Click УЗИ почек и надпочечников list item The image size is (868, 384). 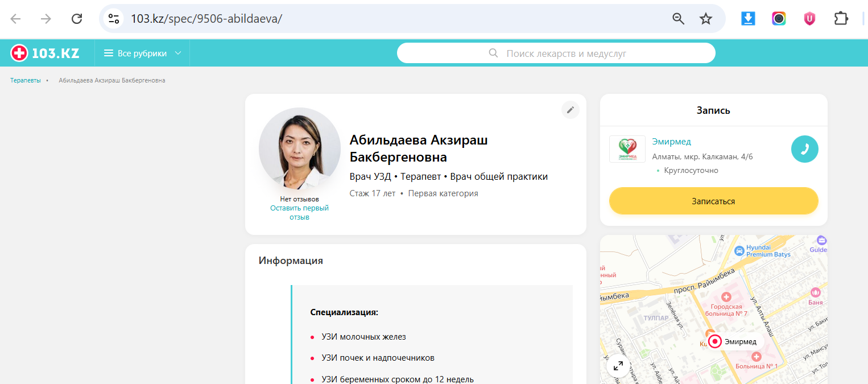[378, 358]
